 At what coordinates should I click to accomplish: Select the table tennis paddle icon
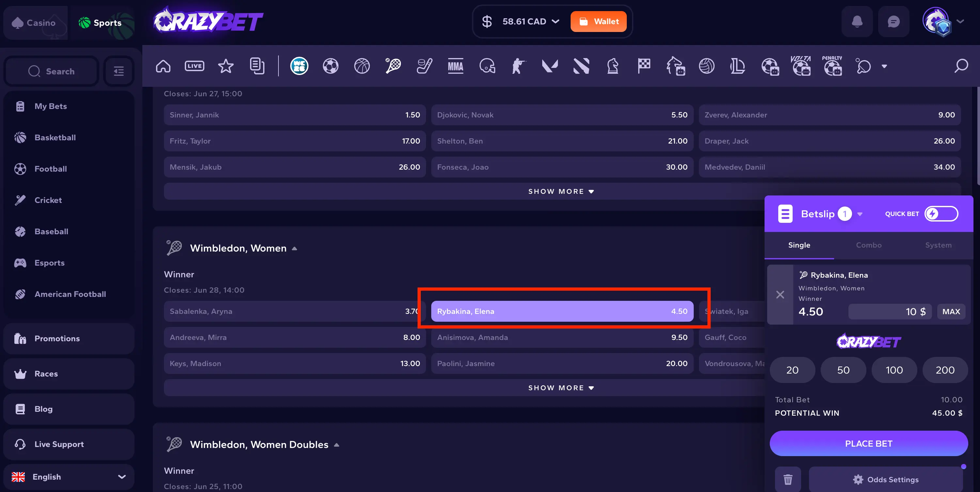863,66
